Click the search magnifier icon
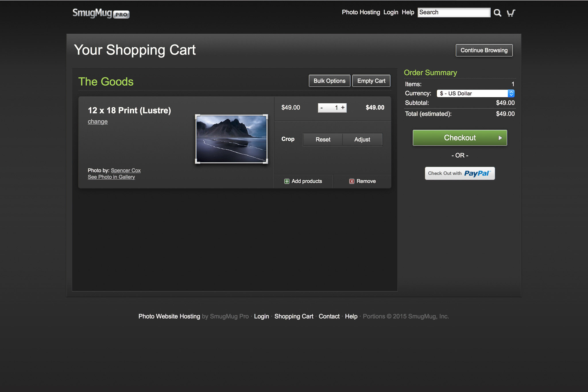 click(497, 13)
